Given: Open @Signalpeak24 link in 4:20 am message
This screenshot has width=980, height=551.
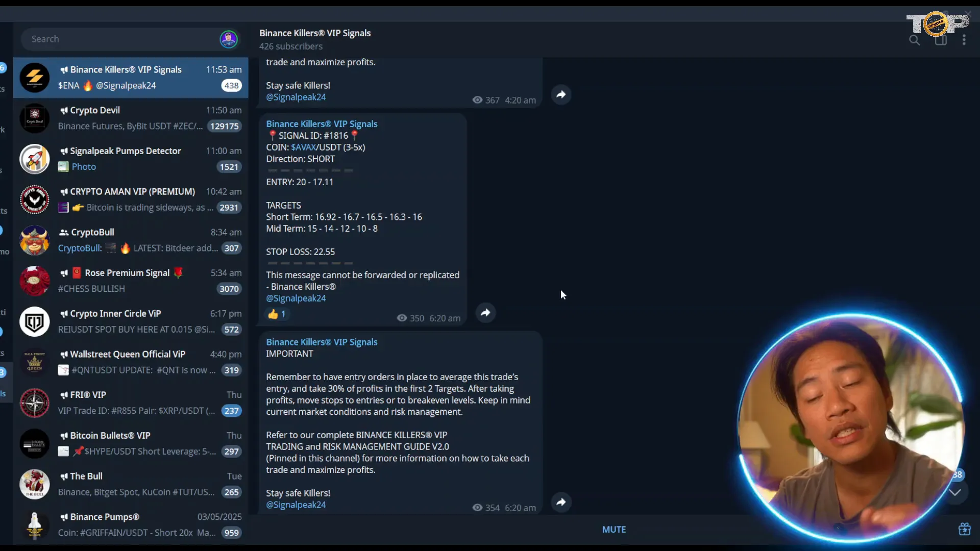Looking at the screenshot, I should [x=296, y=97].
